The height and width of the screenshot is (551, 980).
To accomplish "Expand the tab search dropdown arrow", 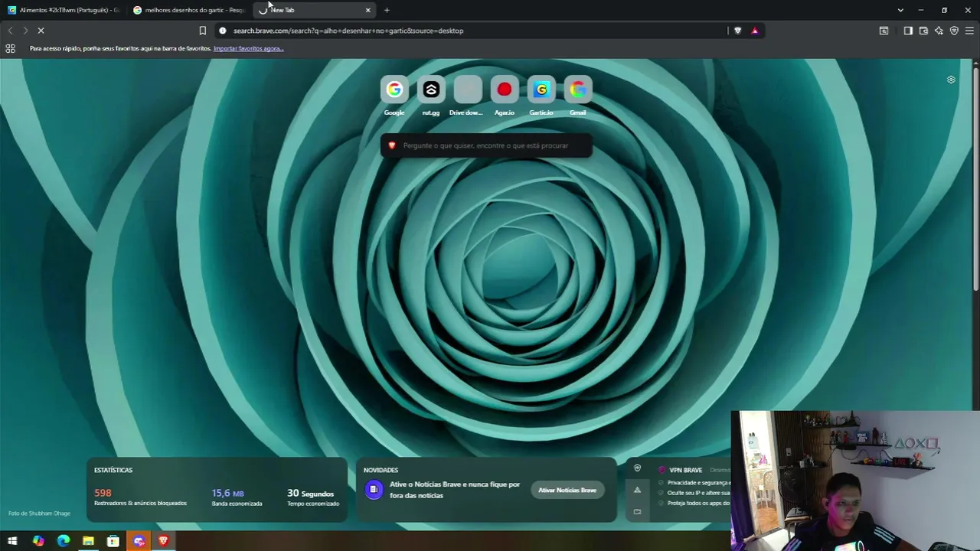I will click(900, 10).
